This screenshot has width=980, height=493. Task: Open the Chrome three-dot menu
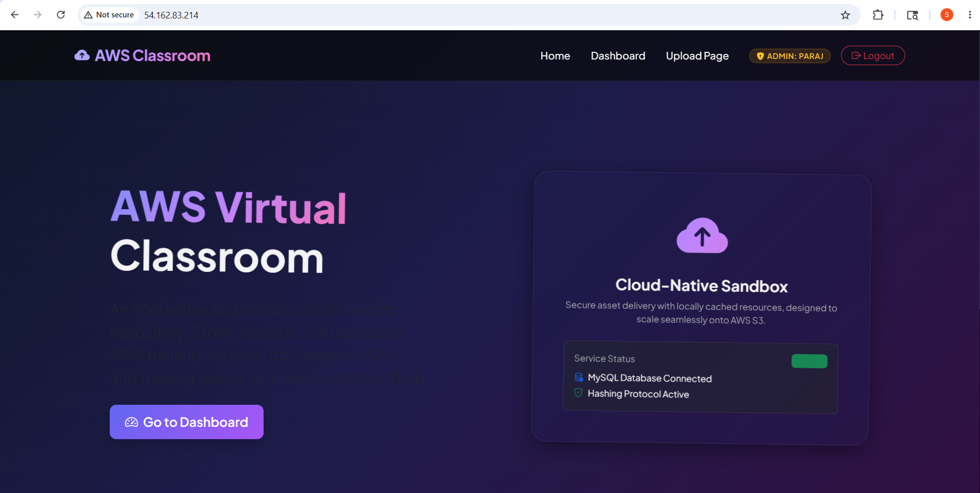pos(970,15)
